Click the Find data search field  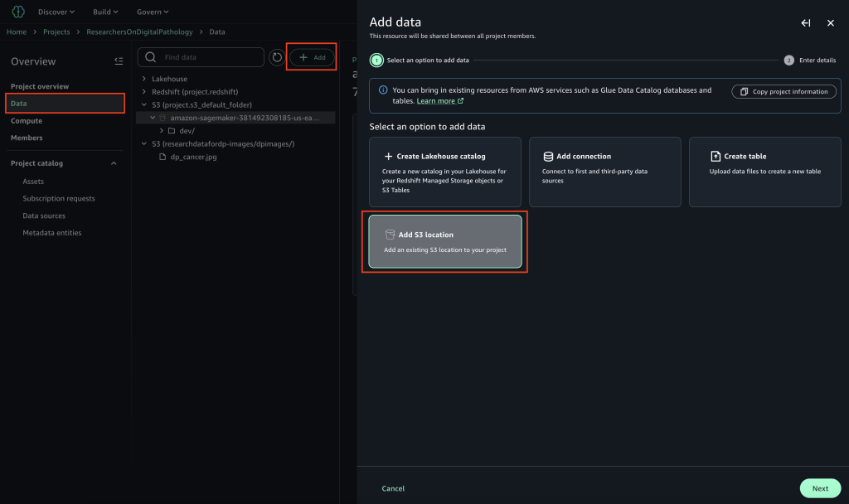tap(201, 57)
